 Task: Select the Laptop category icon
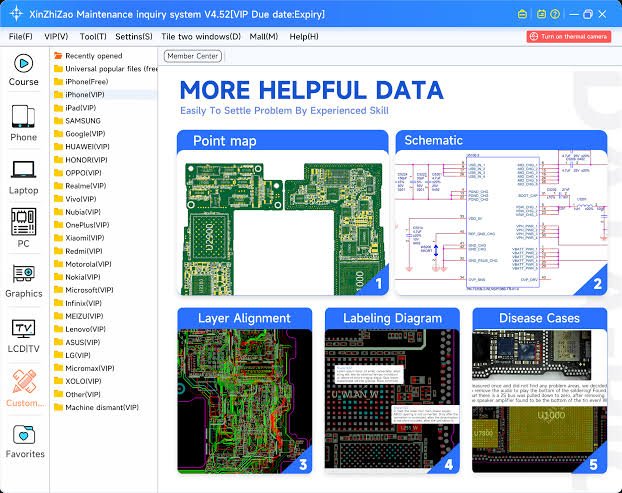tap(24, 175)
